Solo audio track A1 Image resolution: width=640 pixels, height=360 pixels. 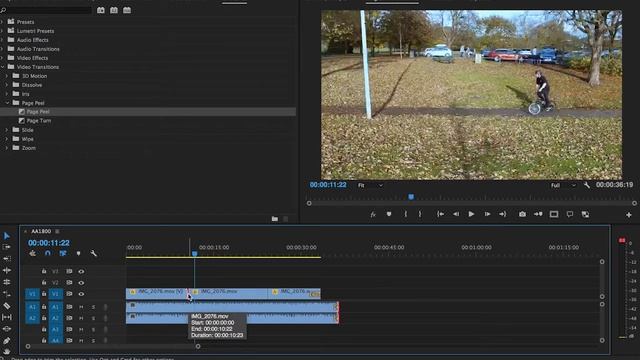click(x=93, y=307)
